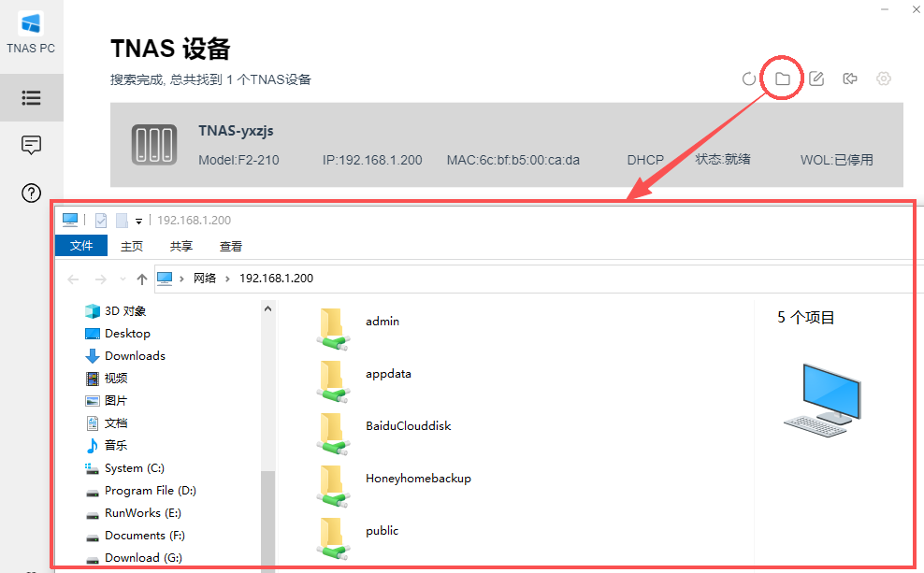The width and height of the screenshot is (924, 573).
Task: Click the public folder name
Action: coord(382,531)
